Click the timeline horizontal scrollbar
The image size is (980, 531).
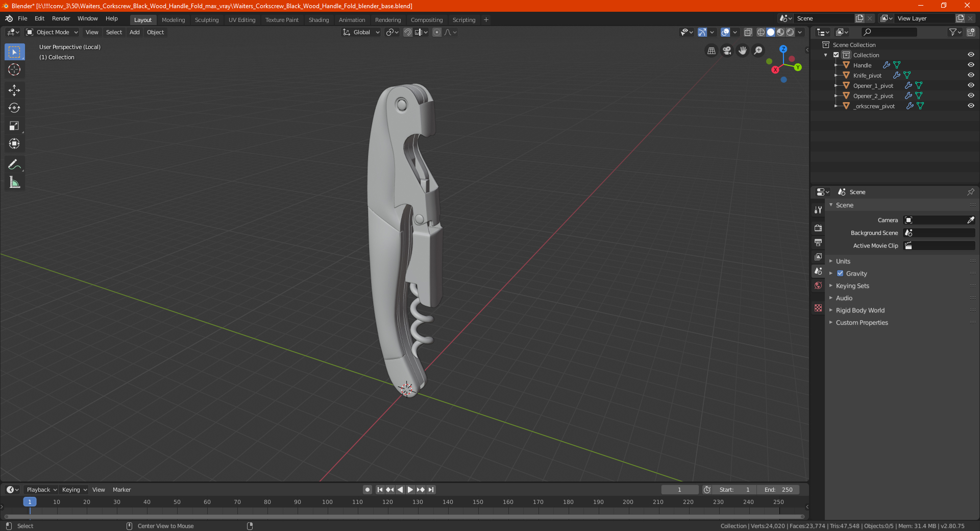tap(404, 517)
